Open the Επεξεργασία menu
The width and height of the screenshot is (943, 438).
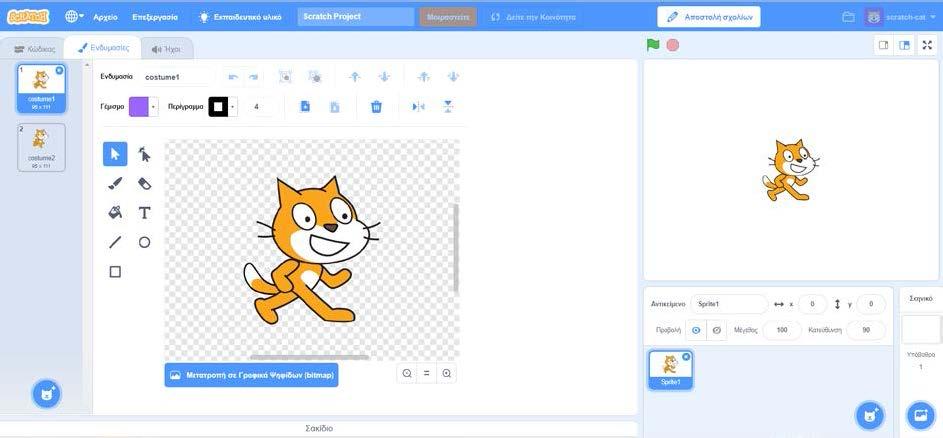tap(155, 17)
